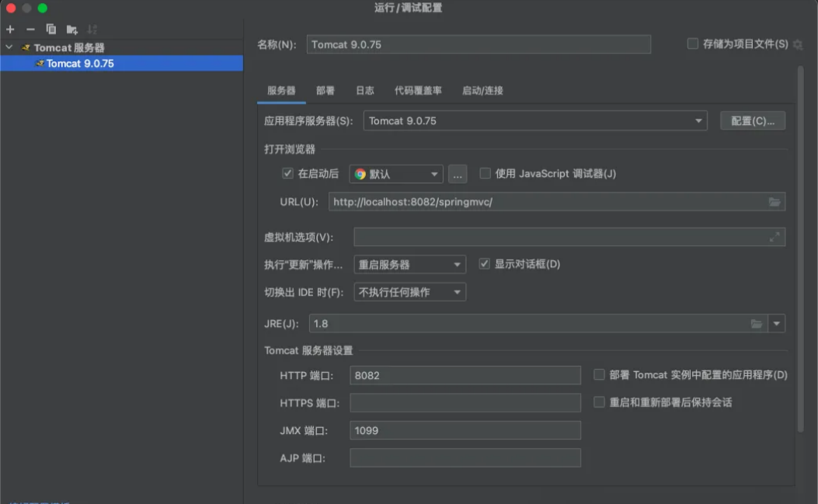Click the browser selection ellipsis button
This screenshot has width=818, height=504.
tap(458, 174)
